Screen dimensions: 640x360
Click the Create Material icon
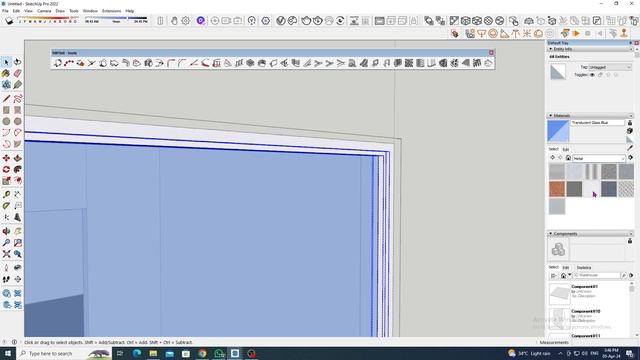click(630, 131)
